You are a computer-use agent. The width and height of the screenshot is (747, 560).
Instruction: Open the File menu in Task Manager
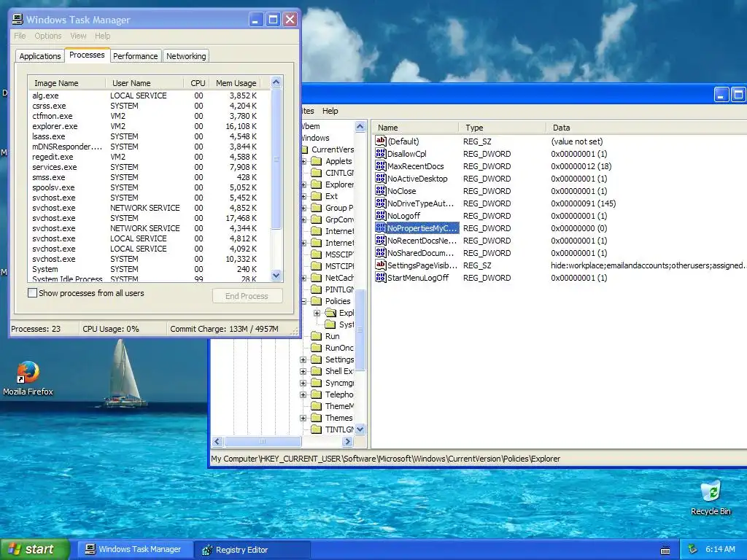click(x=20, y=36)
